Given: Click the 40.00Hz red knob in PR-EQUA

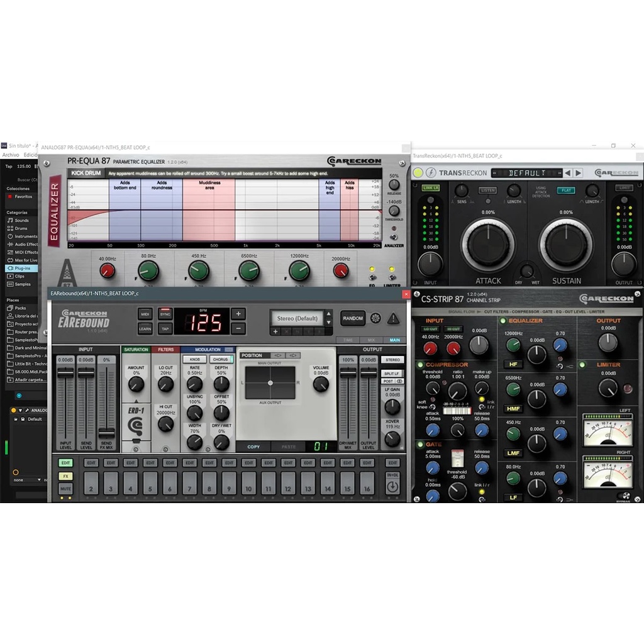Looking at the screenshot, I should coord(107,270).
